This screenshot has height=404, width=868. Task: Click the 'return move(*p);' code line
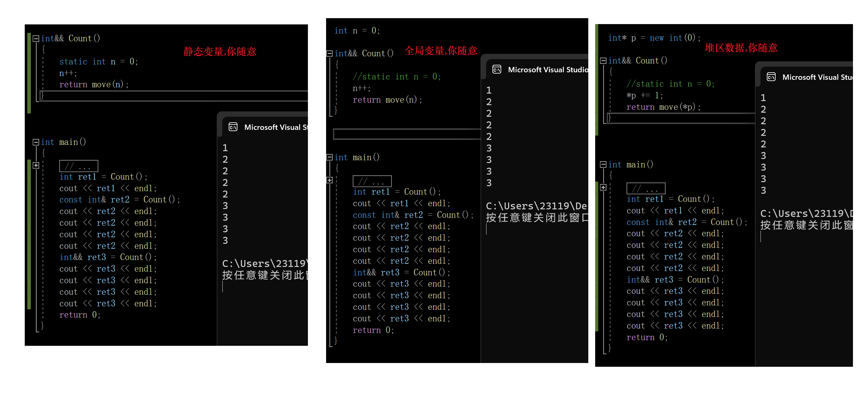click(x=663, y=107)
